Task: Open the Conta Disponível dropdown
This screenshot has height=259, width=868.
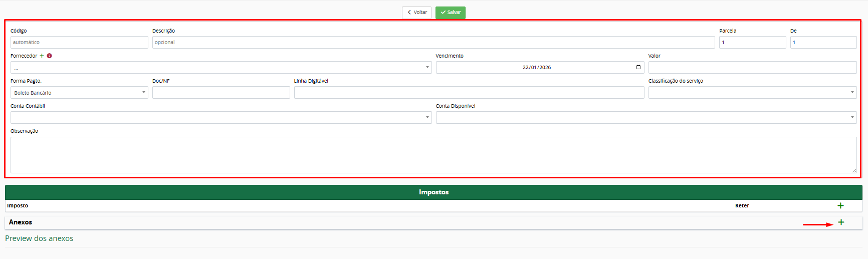Action: tap(645, 117)
